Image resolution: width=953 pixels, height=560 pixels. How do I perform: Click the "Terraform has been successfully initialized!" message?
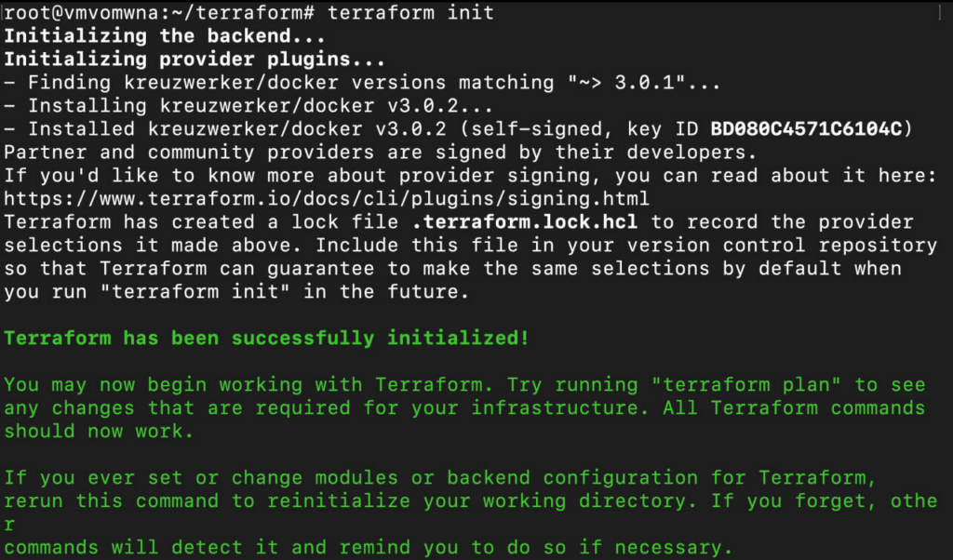click(266, 338)
